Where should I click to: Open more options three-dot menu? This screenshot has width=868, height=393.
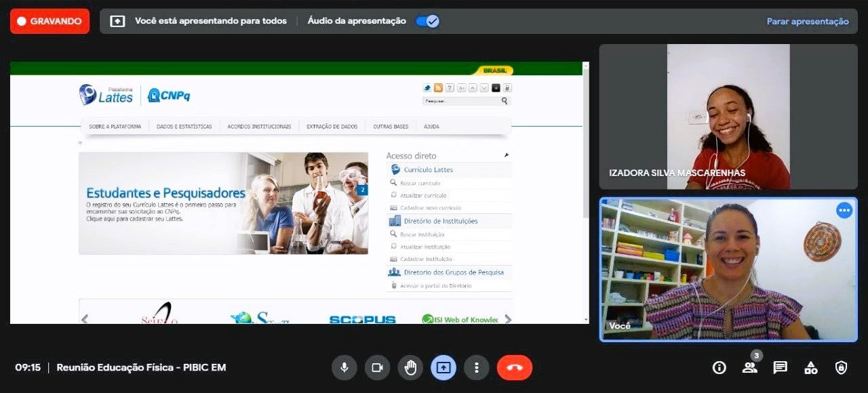[x=477, y=367]
